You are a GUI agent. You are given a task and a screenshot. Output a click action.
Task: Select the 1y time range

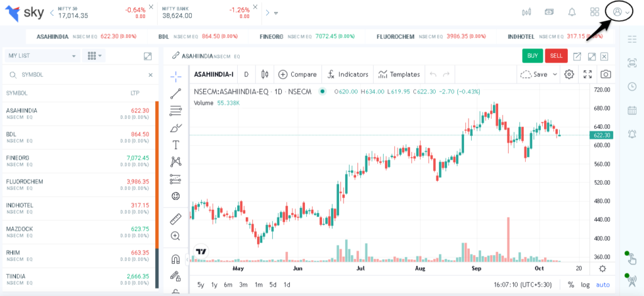point(214,285)
